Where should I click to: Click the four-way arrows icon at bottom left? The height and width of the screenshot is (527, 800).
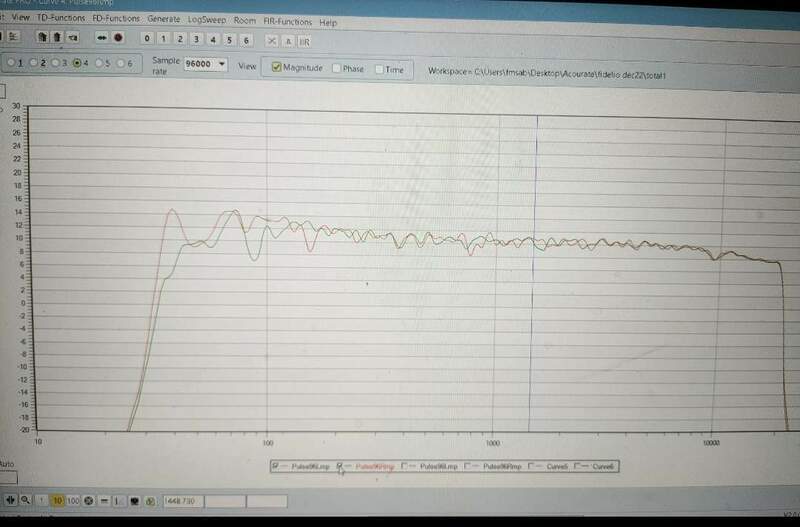[x=10, y=500]
